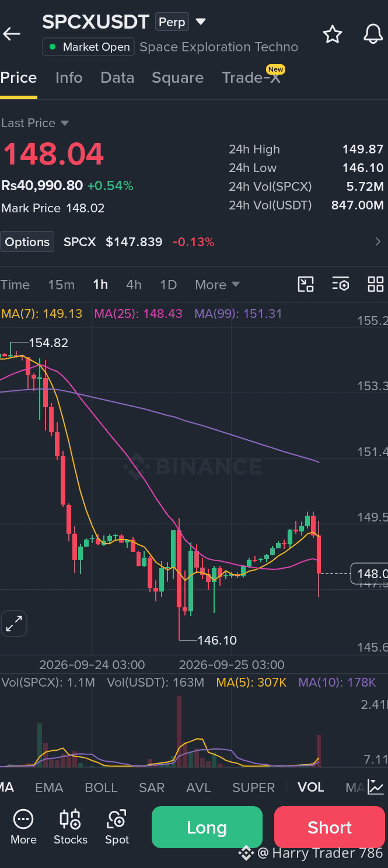Expand chart to fullscreen with arrow icon
Image resolution: width=388 pixels, height=868 pixels.
14,624
